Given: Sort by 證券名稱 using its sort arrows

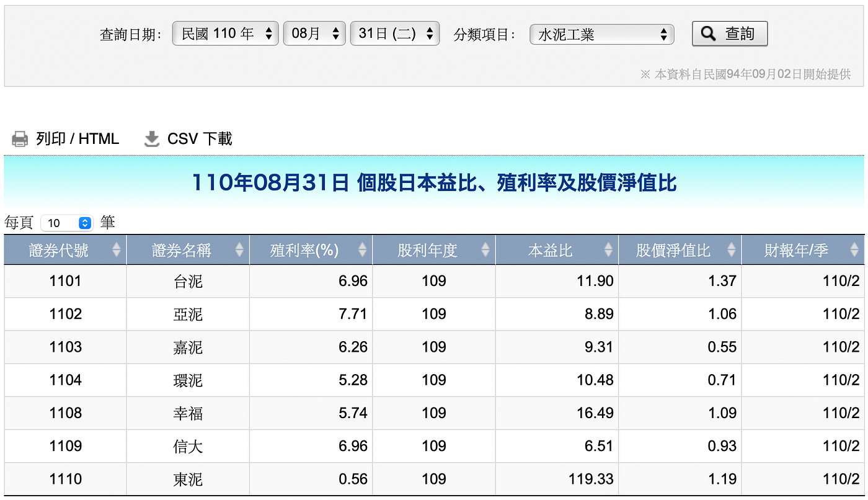Looking at the screenshot, I should (240, 250).
